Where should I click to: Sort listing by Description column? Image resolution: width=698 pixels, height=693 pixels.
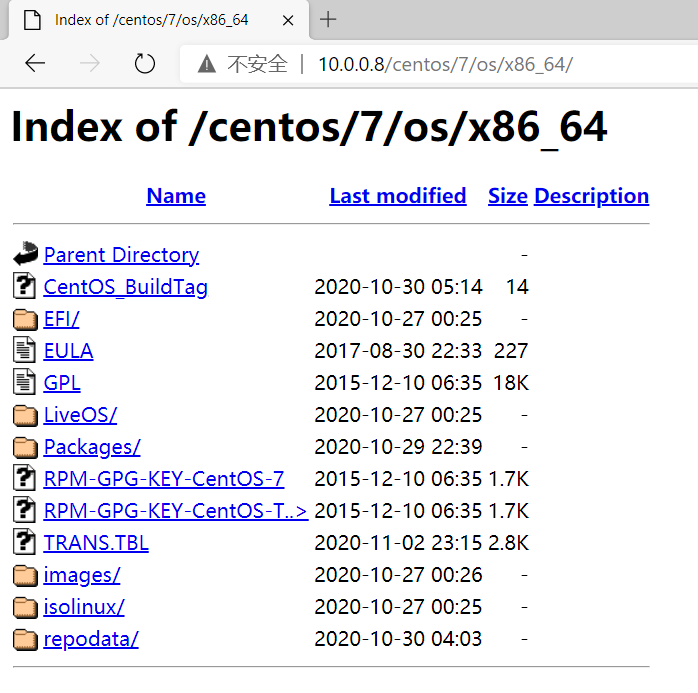[592, 196]
